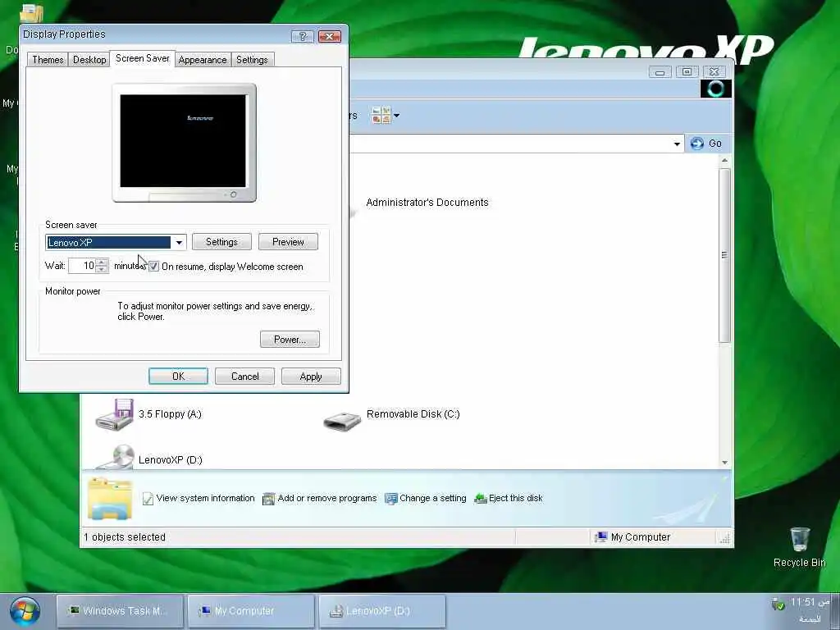The width and height of the screenshot is (840, 630).
Task: Click the throbber logo in My Computer window
Action: pyautogui.click(x=715, y=89)
